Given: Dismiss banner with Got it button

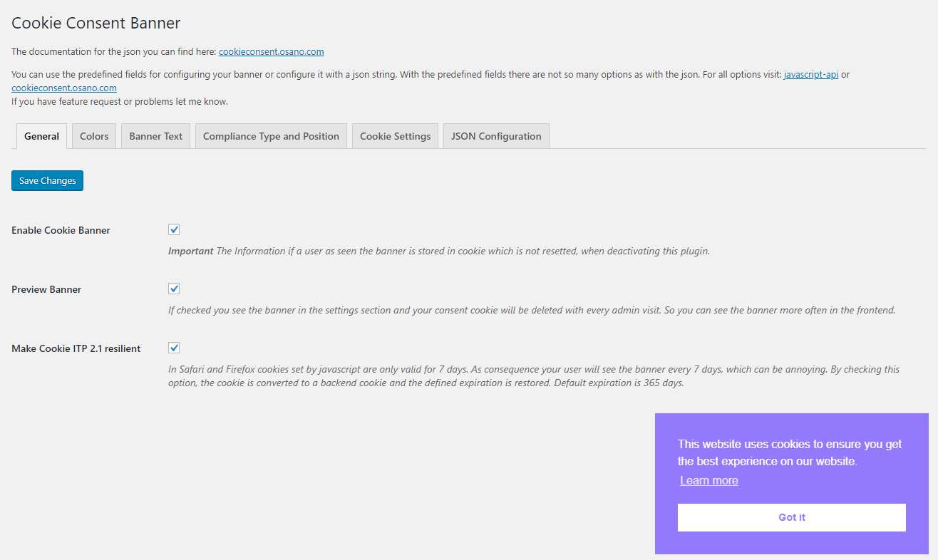Looking at the screenshot, I should [x=792, y=517].
